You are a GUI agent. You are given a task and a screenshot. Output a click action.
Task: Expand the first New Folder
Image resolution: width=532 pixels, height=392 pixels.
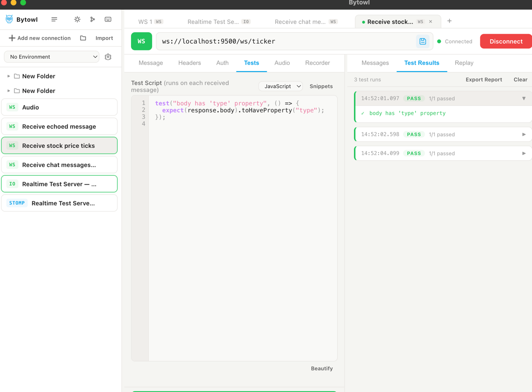(x=9, y=76)
